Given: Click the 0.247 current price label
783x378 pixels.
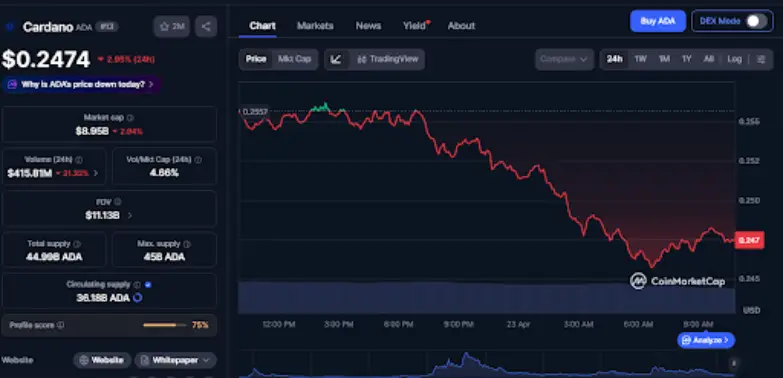Looking at the screenshot, I should click(x=749, y=241).
